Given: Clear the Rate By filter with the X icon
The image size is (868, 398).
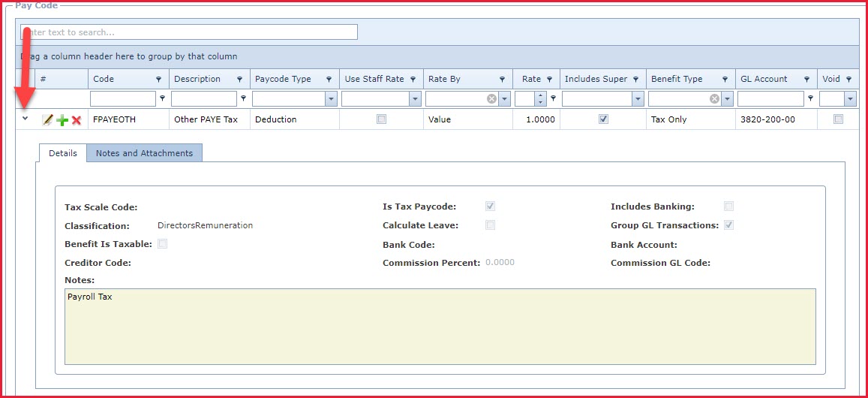Looking at the screenshot, I should click(491, 99).
